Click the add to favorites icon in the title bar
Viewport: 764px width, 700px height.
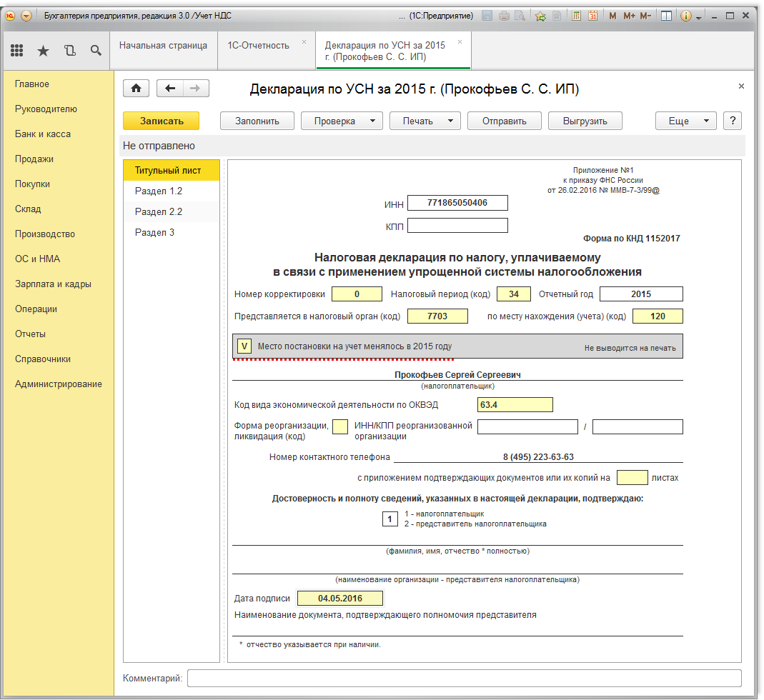[540, 16]
